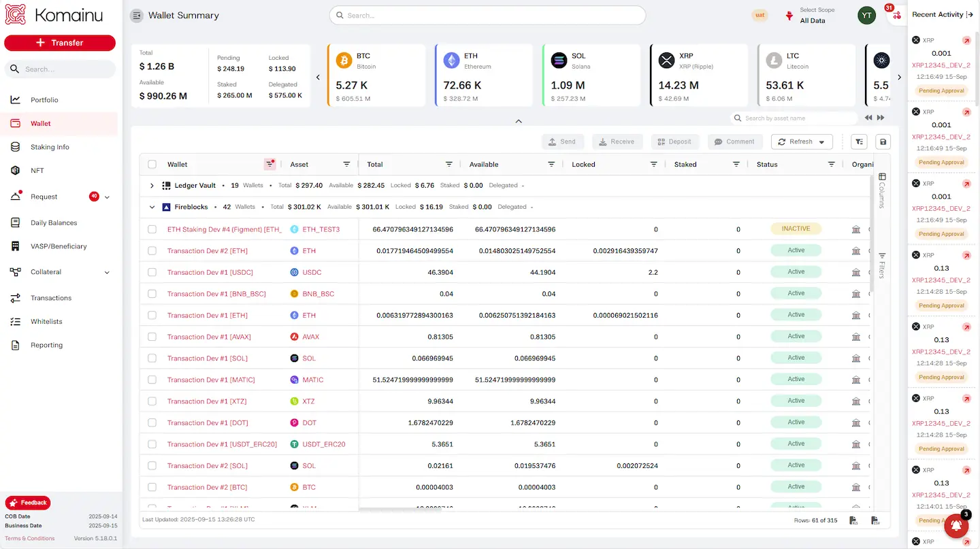Image resolution: width=980 pixels, height=549 pixels.
Task: Collapse the Recent Activity panel arrow
Action: (x=970, y=14)
